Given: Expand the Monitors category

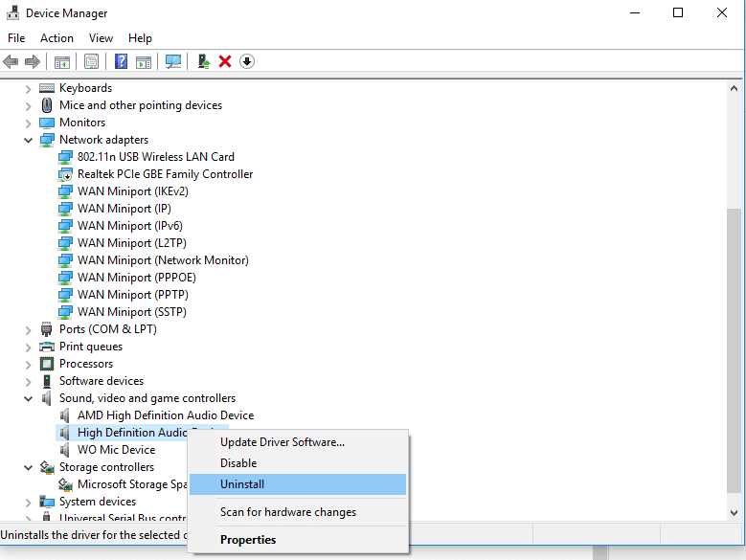Looking at the screenshot, I should click(28, 123).
